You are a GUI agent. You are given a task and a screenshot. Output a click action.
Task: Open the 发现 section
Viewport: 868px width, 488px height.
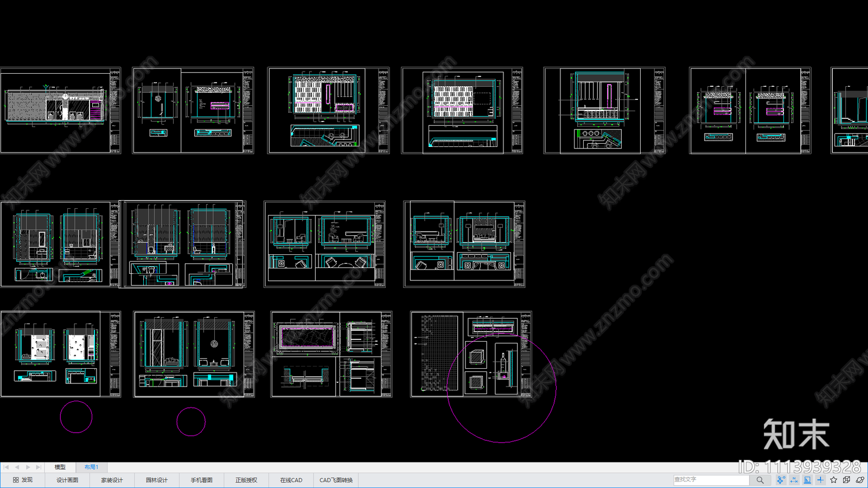pos(23,480)
